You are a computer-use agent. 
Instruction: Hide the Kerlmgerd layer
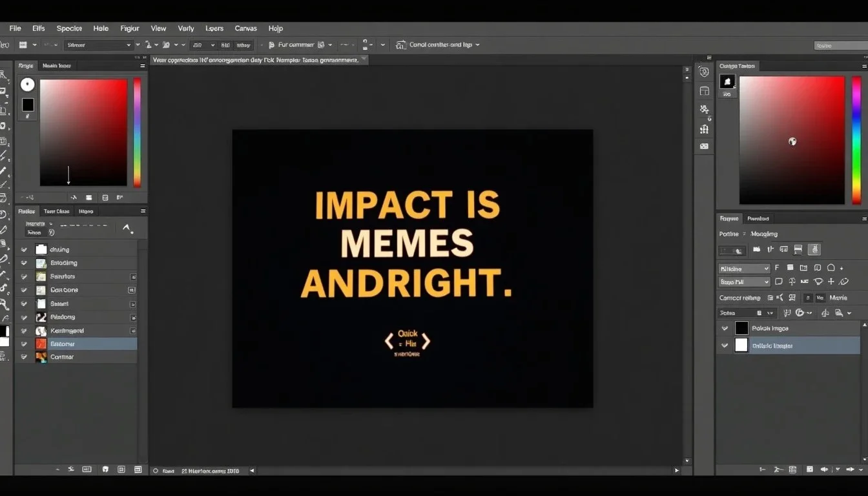coord(24,331)
